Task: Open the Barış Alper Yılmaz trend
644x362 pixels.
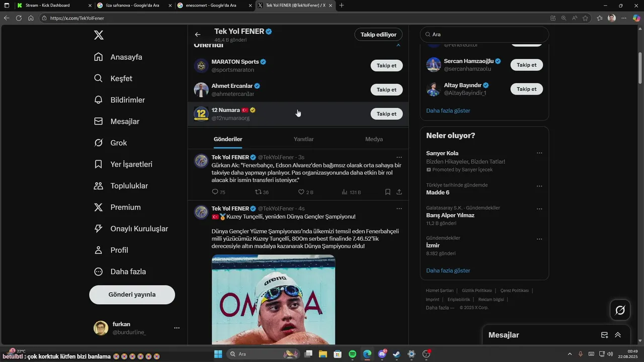Action: pyautogui.click(x=450, y=215)
